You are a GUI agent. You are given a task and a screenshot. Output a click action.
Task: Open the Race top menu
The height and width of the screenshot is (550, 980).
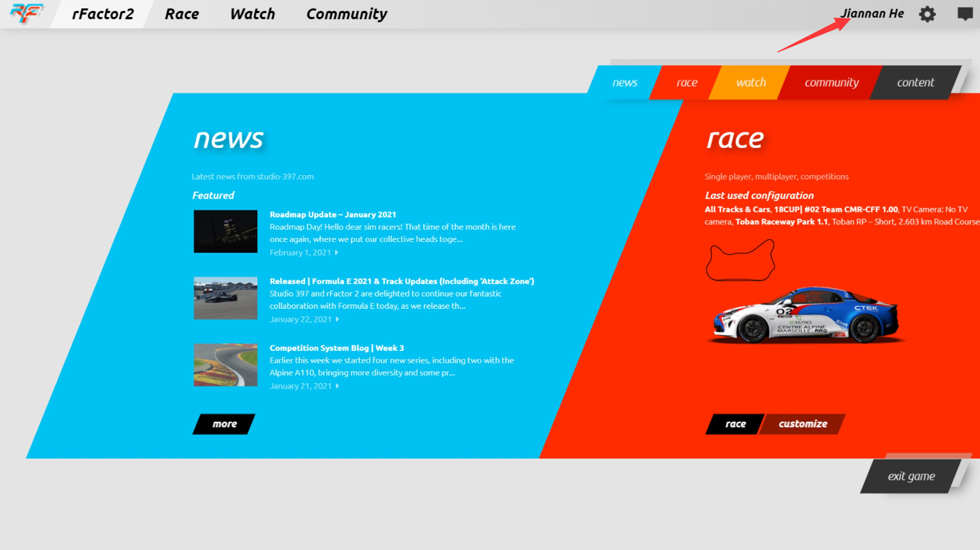tap(182, 14)
